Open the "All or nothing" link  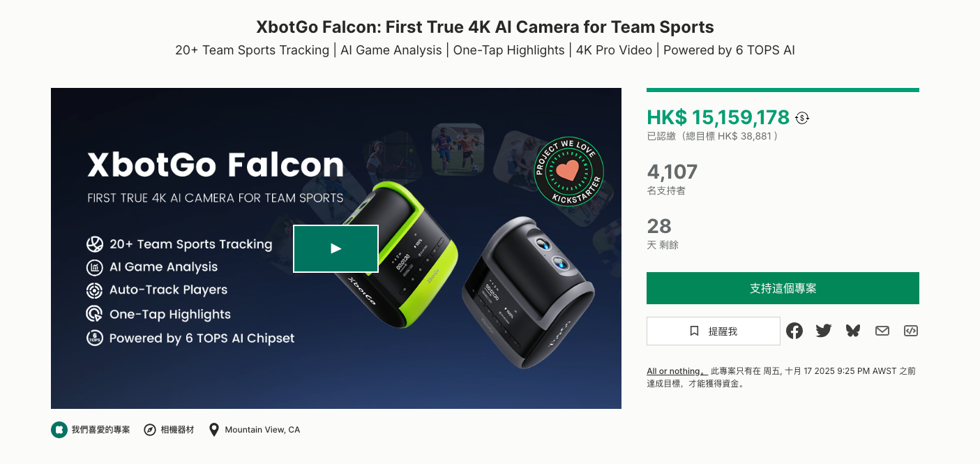677,371
